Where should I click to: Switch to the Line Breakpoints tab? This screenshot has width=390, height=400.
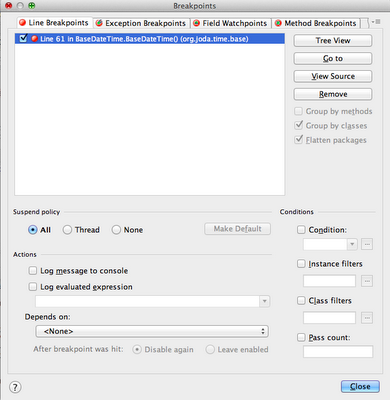(x=54, y=23)
